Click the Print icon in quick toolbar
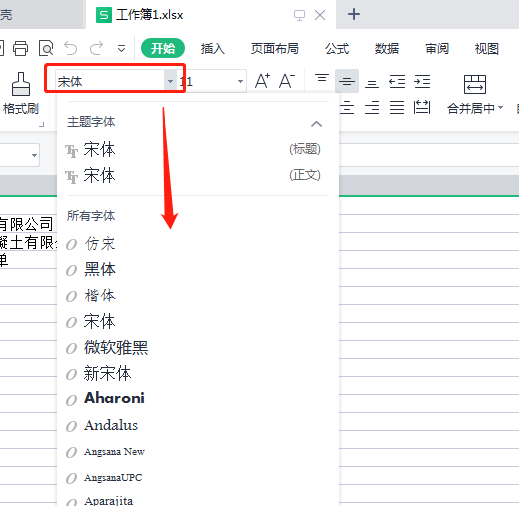The image size is (519, 506). pos(20,49)
